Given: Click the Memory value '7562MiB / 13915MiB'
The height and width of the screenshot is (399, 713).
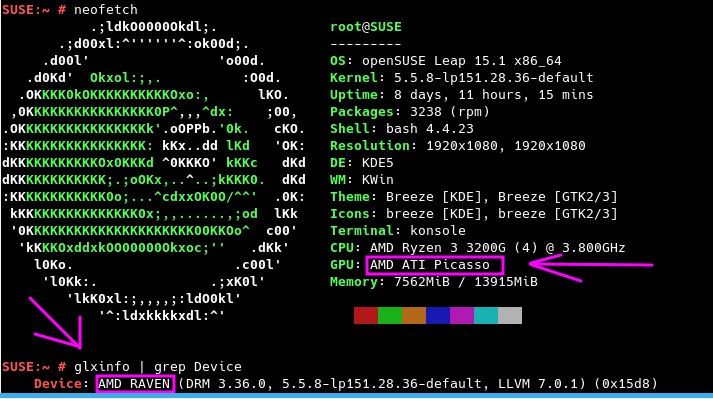Looking at the screenshot, I should (466, 282).
